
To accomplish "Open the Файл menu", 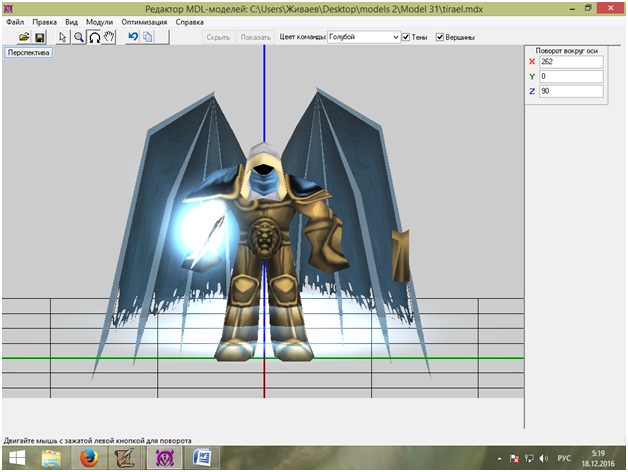I will (x=15, y=21).
